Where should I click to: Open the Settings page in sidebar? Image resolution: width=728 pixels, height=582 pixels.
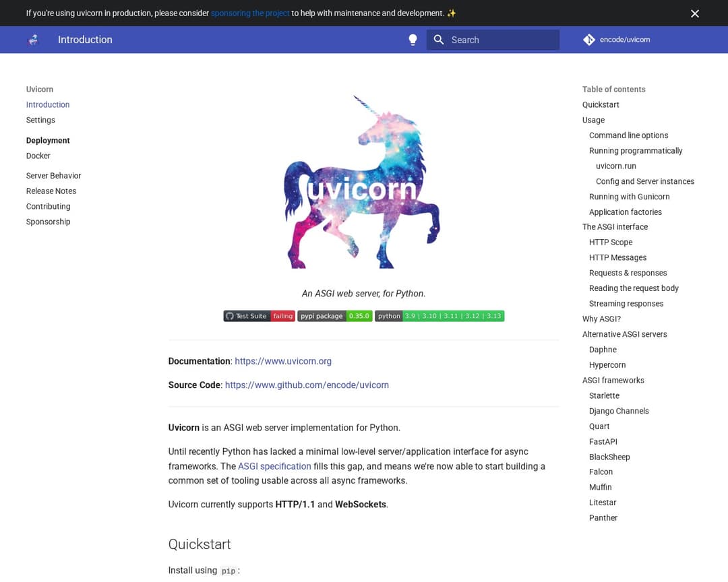coord(40,120)
